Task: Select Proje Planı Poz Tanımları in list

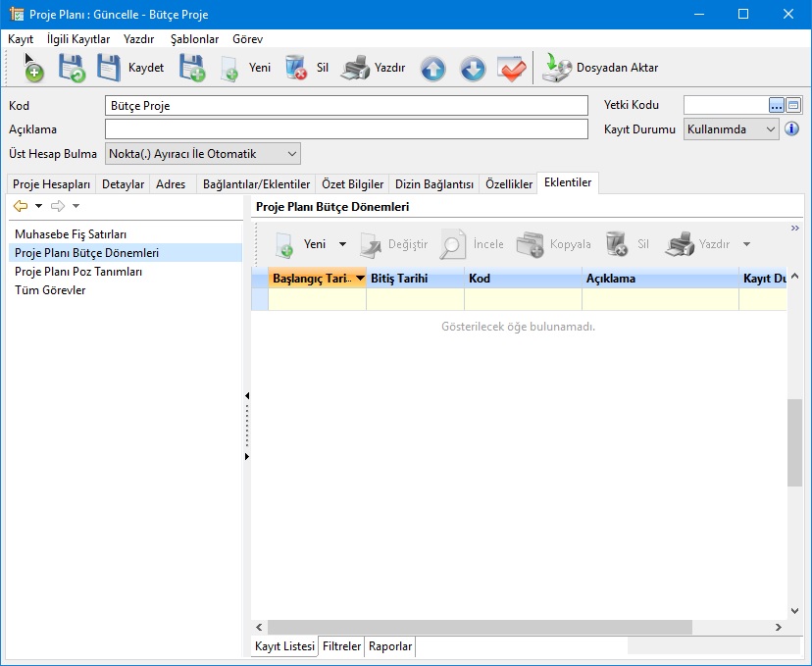Action: (x=78, y=272)
